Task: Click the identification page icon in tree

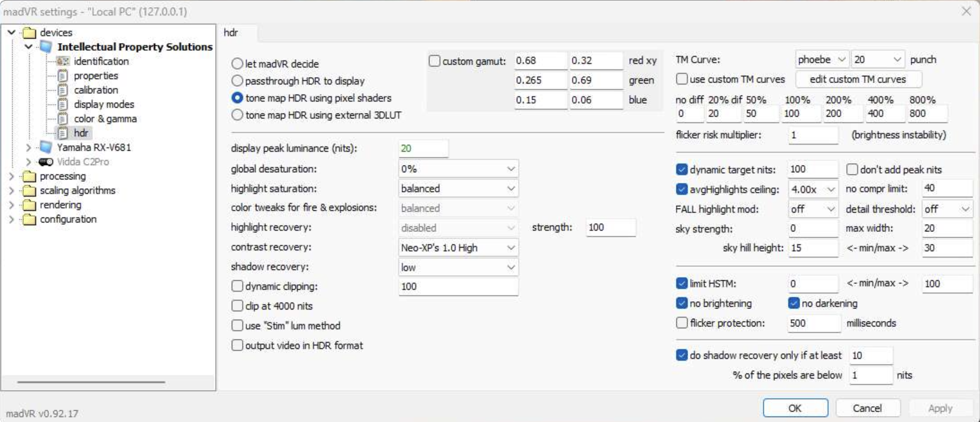Action: point(63,62)
